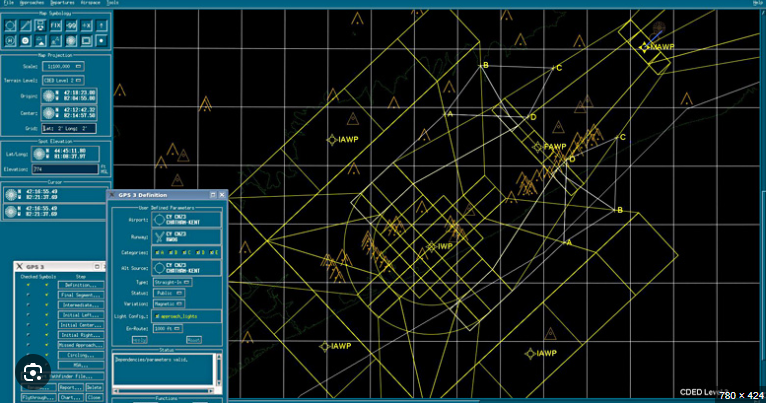766x403 pixels.
Task: Open the Tools menu
Action: pyautogui.click(x=113, y=2)
